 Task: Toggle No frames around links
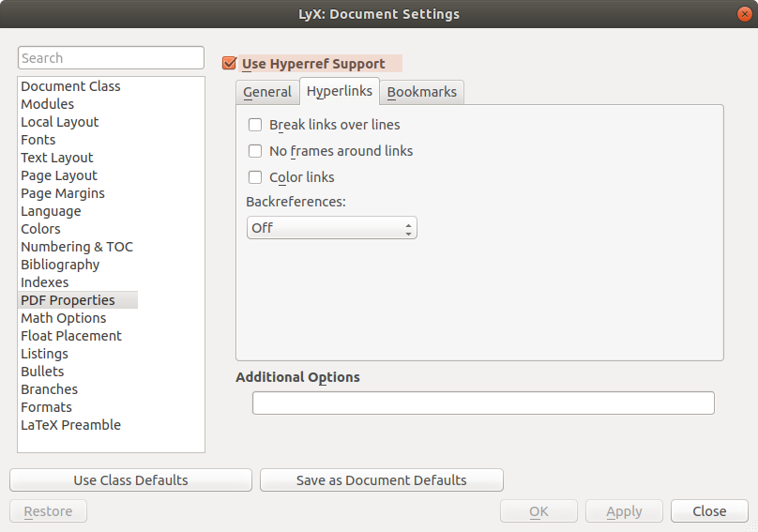255,151
